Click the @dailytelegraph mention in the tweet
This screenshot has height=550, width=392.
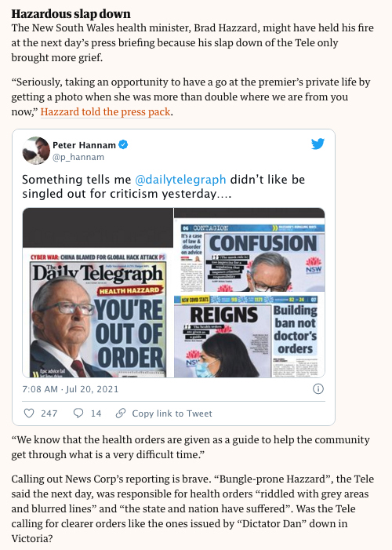[180, 179]
